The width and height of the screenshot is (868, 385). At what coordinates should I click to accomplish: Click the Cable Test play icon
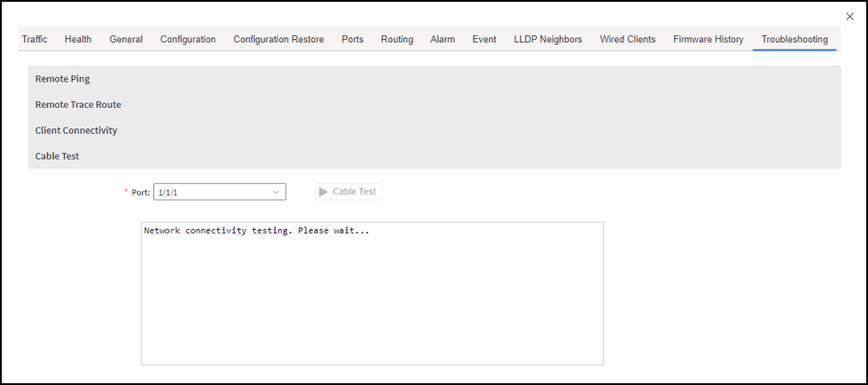point(324,192)
